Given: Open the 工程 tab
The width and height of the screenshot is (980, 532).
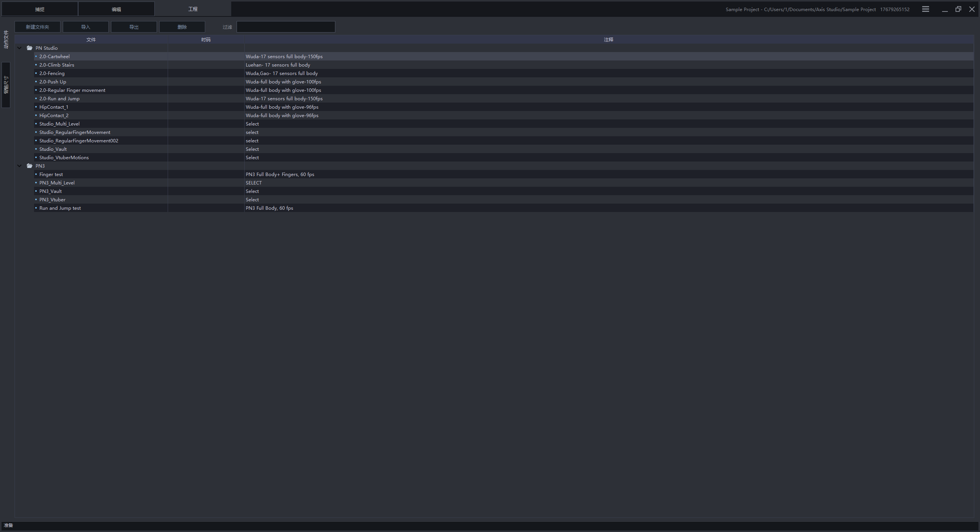Looking at the screenshot, I should click(x=193, y=9).
